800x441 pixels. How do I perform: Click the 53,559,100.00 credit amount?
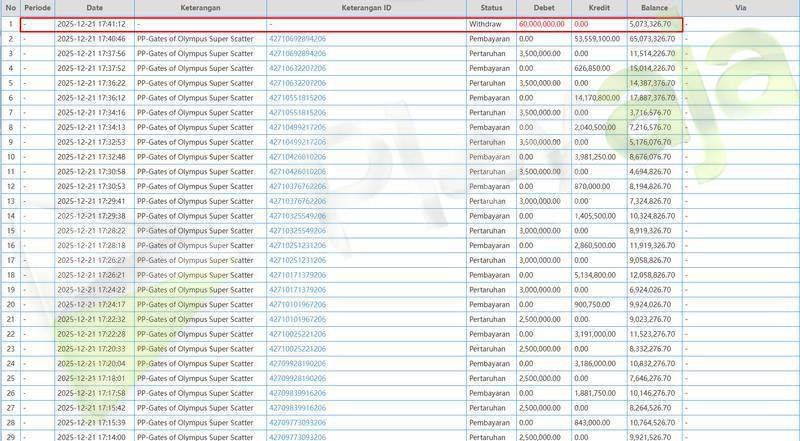[600, 38]
